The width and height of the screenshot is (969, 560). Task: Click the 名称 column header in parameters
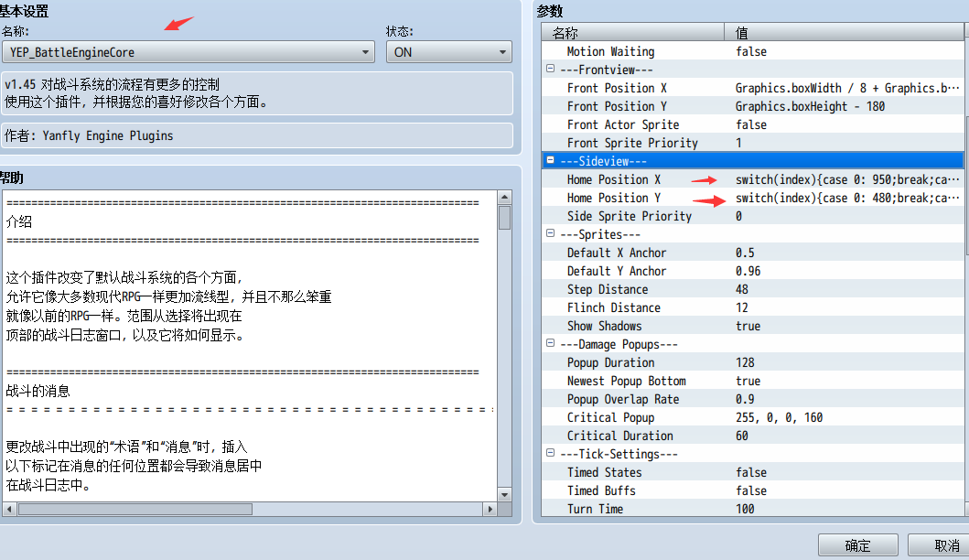click(633, 33)
